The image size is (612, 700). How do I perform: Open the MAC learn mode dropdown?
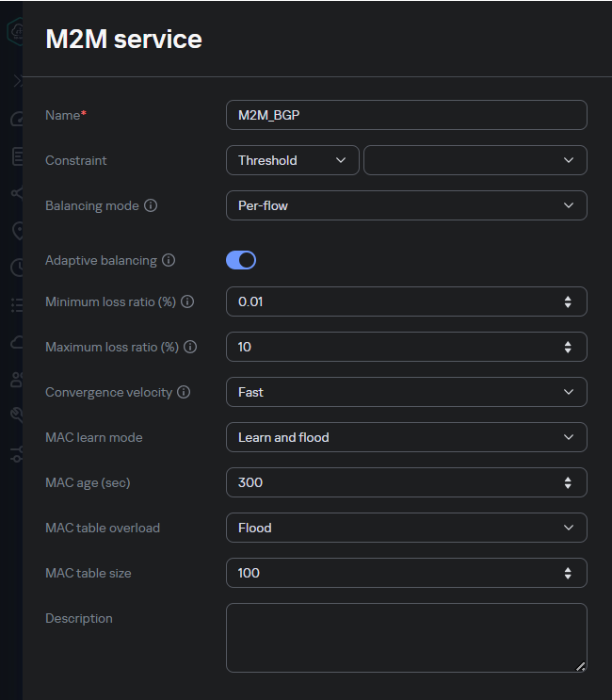[406, 437]
